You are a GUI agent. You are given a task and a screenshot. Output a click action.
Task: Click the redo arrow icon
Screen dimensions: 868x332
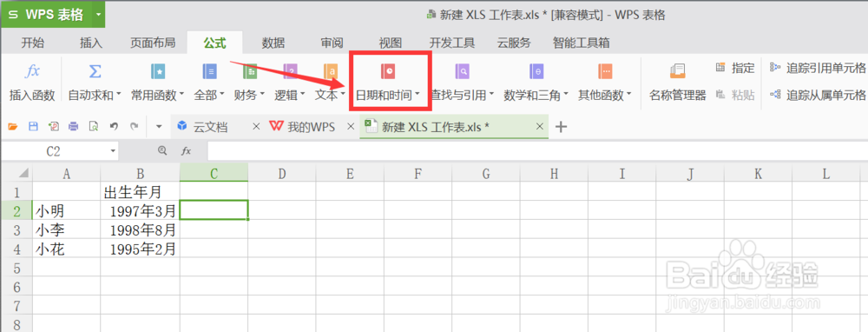[134, 127]
